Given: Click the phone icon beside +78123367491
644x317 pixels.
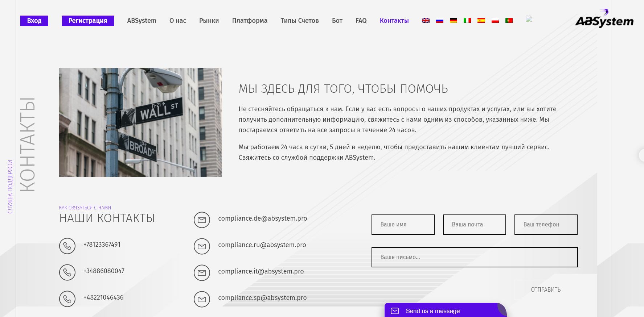Looking at the screenshot, I should coord(67,246).
